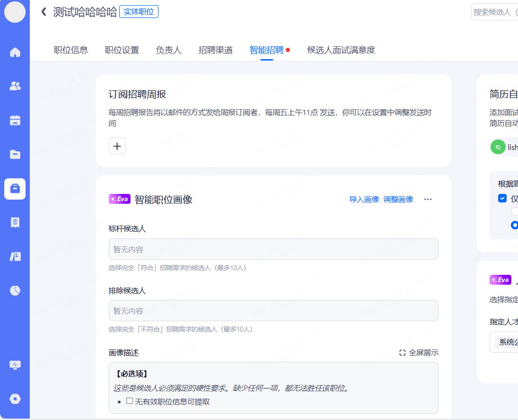Toggle the 无有效职位信息可提取 checkbox

click(130, 401)
